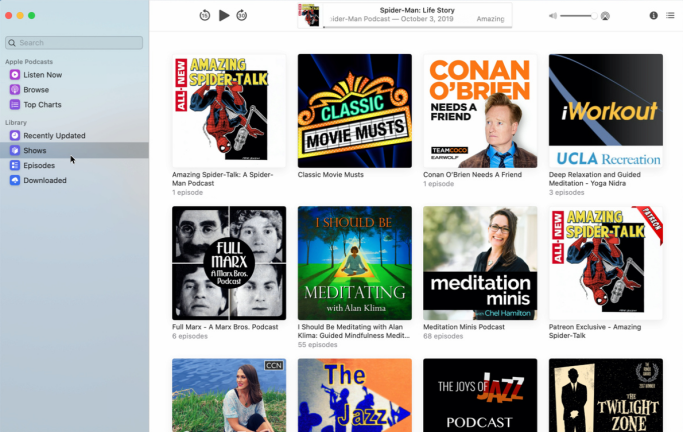
Task: Click the volume speaker icon
Action: pyautogui.click(x=553, y=16)
